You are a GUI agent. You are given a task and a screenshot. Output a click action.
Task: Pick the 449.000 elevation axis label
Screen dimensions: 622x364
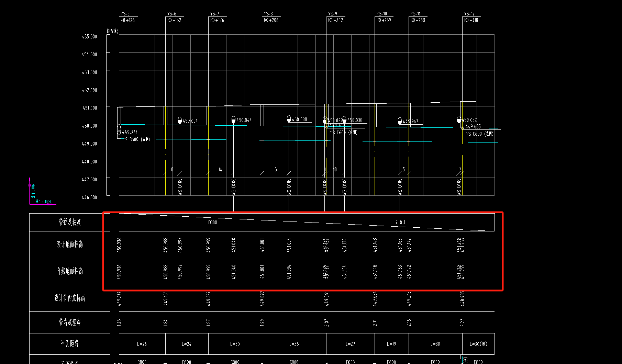click(x=89, y=144)
